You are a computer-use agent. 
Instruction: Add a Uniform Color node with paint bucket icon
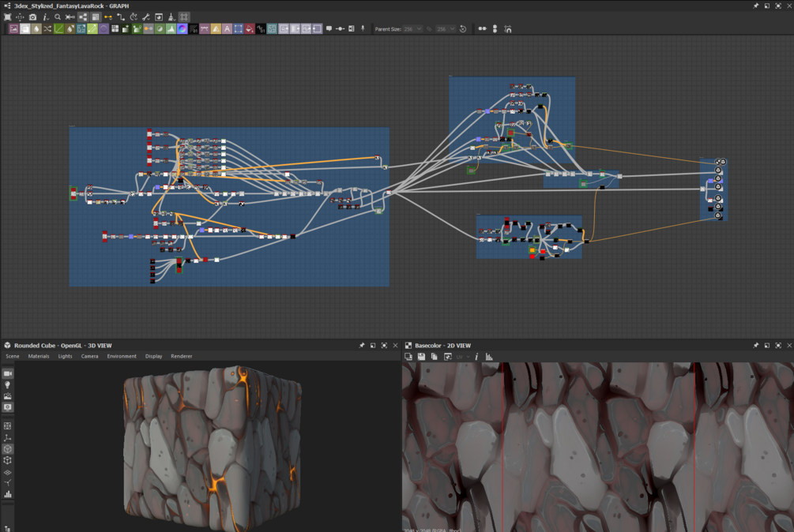(x=249, y=29)
